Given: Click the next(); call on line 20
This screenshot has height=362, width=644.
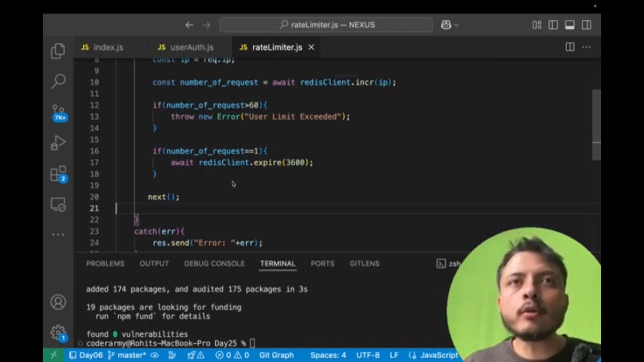Looking at the screenshot, I should coord(164,197).
